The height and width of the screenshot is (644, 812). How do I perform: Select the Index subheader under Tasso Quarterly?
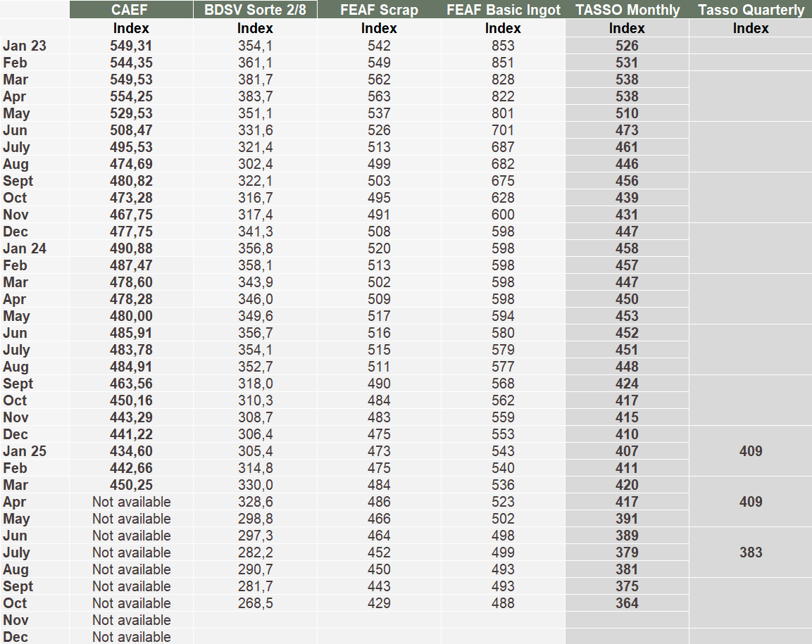tap(751, 28)
